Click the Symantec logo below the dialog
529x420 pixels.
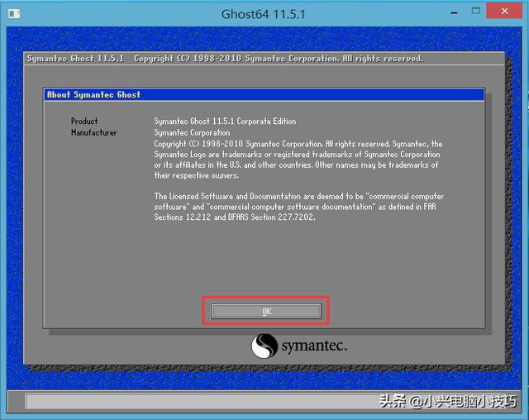coord(299,346)
